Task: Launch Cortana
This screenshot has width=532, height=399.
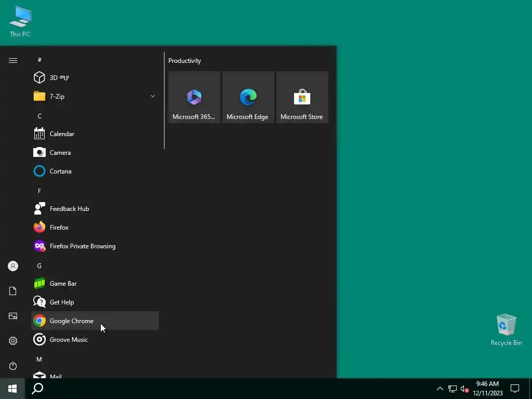Action: pos(95,171)
